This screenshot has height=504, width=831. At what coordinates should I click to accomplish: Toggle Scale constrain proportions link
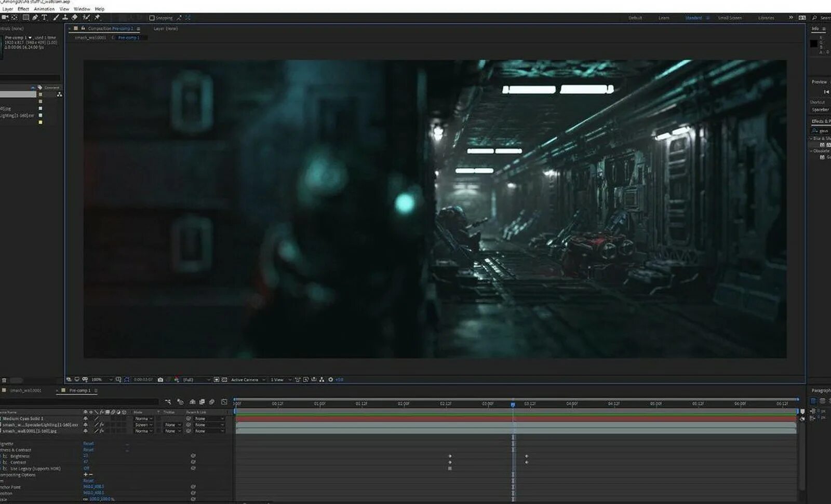click(x=85, y=499)
